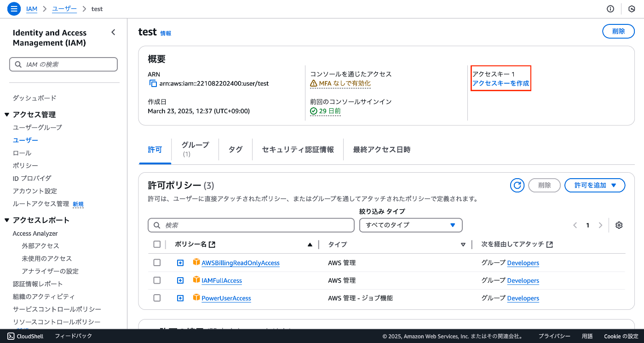This screenshot has width=644, height=343.
Task: Click the IAMFullAccess policy cube icon
Action: (x=196, y=280)
